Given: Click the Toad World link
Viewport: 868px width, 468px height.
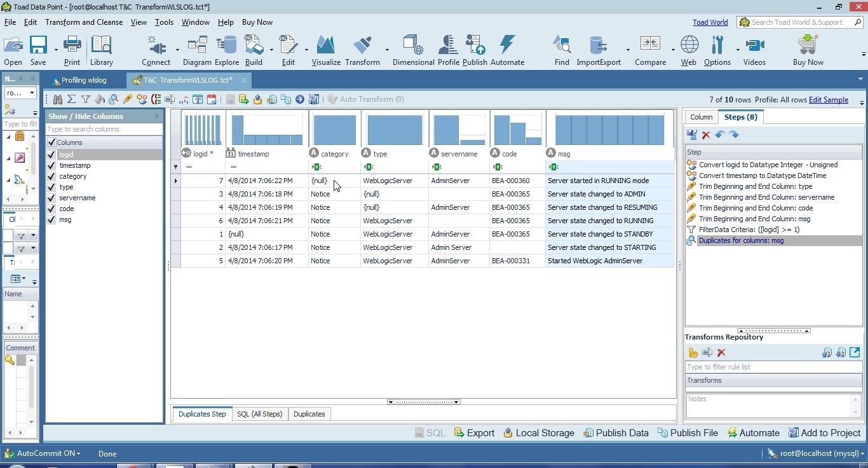Looking at the screenshot, I should pyautogui.click(x=710, y=22).
